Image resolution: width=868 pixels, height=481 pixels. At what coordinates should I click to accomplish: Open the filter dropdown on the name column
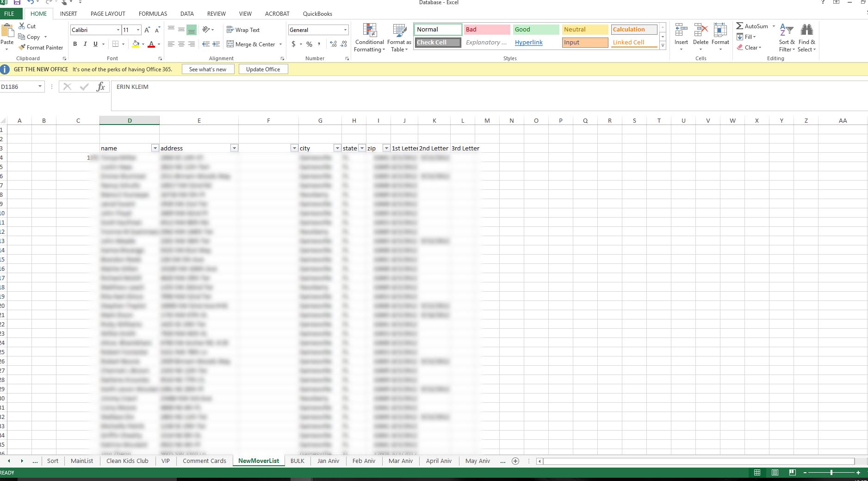click(155, 148)
